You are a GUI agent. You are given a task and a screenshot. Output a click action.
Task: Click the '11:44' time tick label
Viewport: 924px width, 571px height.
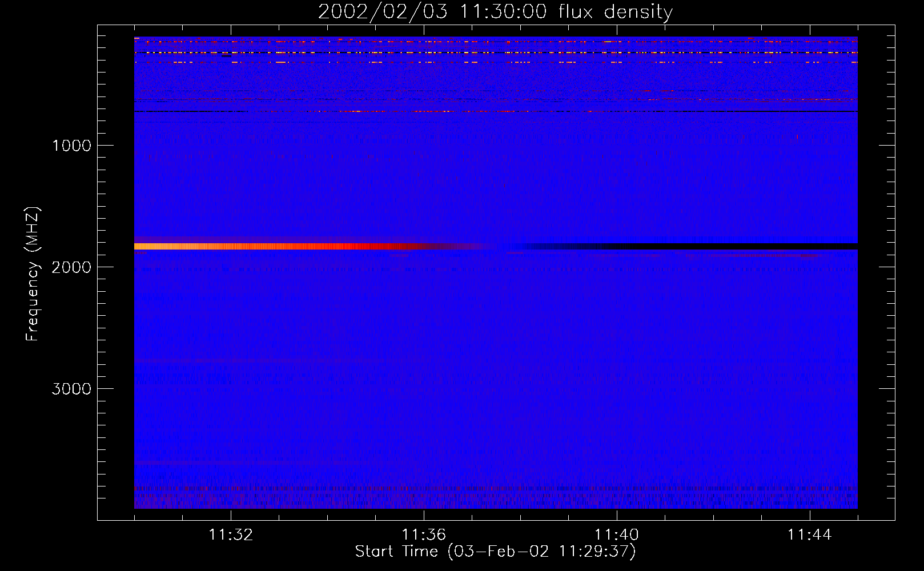[x=810, y=535]
